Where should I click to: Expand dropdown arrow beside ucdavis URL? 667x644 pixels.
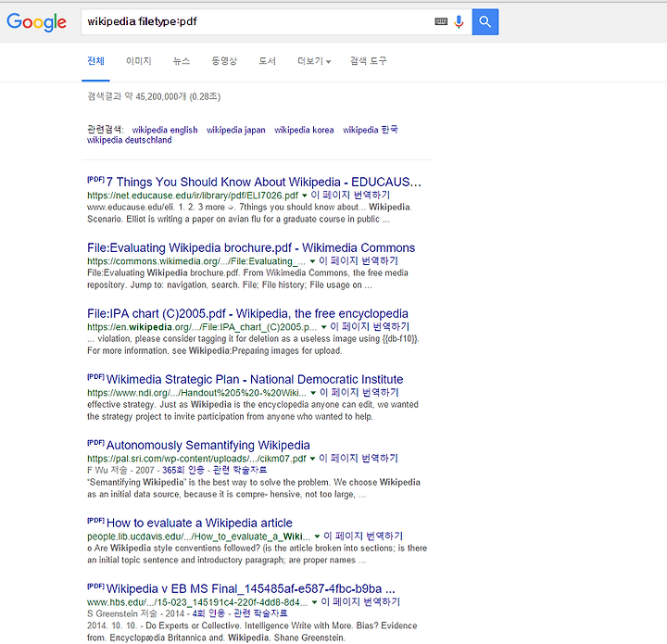tap(317, 537)
